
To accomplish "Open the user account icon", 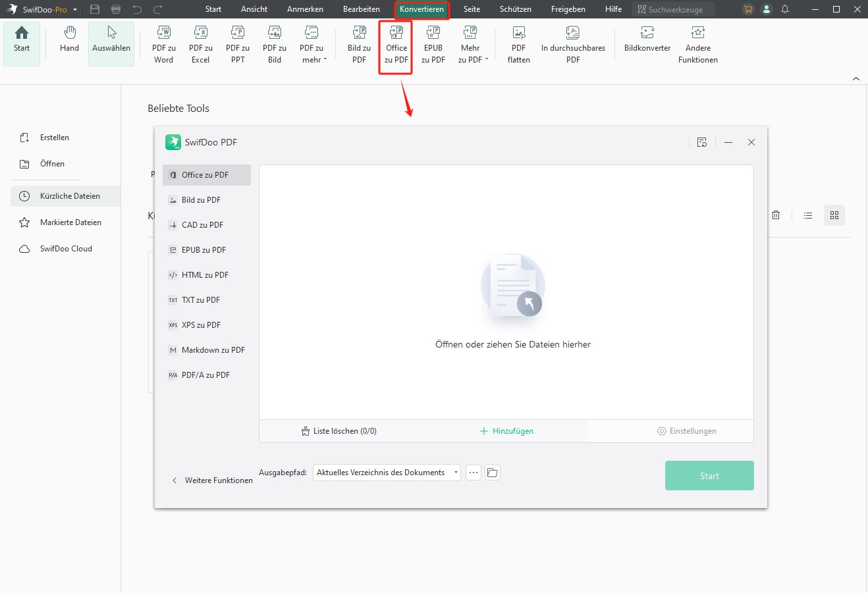I will click(x=766, y=9).
